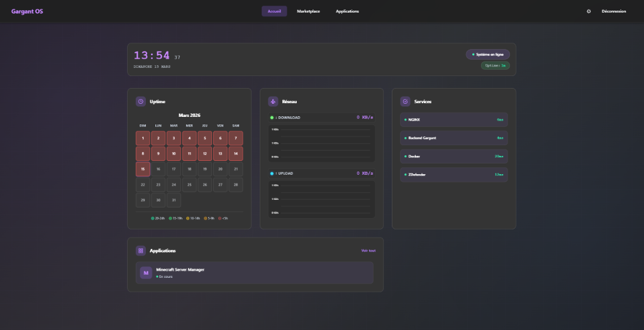644x330 pixels.
Task: Log out using Déconnexion
Action: point(613,11)
